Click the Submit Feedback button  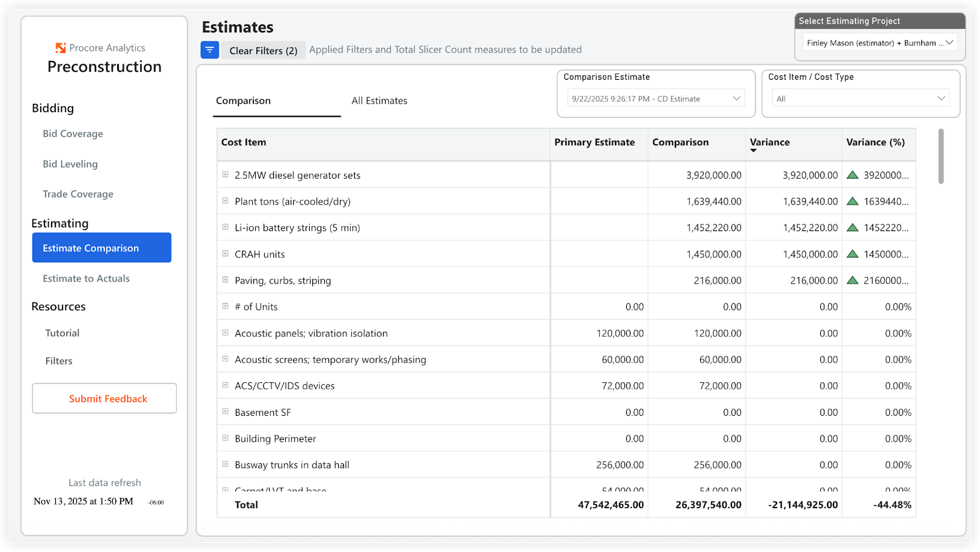point(104,398)
